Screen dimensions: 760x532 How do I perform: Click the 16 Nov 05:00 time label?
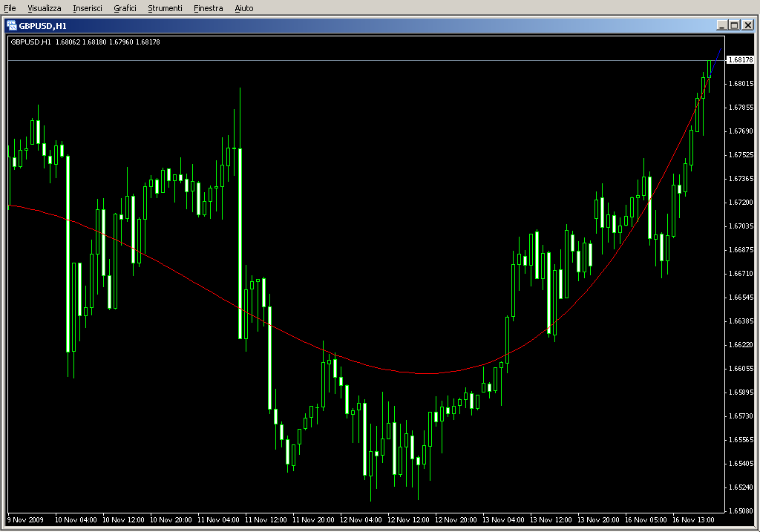coord(646,520)
